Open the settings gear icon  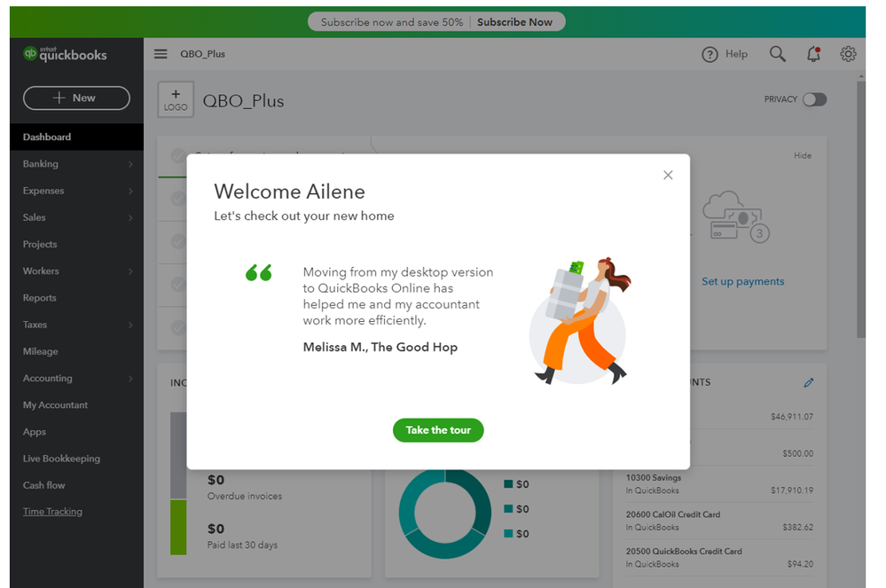[x=848, y=54]
